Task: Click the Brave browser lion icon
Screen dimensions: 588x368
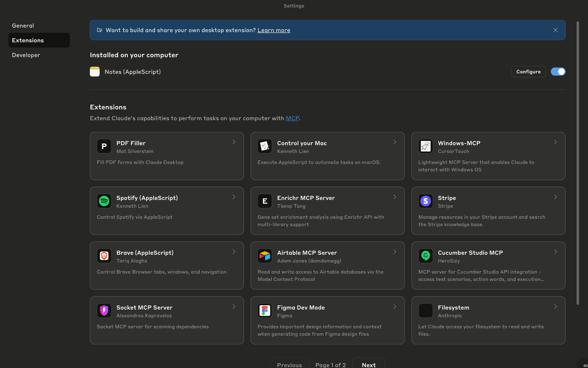Action: click(104, 256)
